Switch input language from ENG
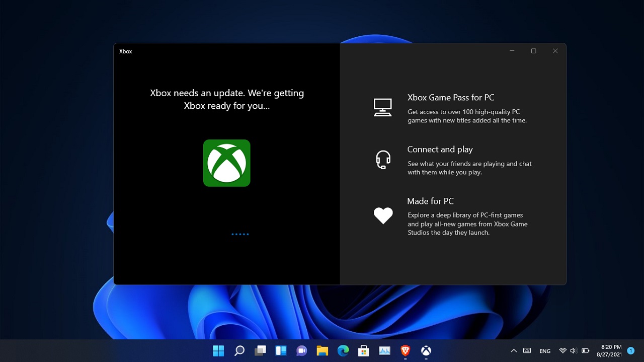 pyautogui.click(x=545, y=351)
